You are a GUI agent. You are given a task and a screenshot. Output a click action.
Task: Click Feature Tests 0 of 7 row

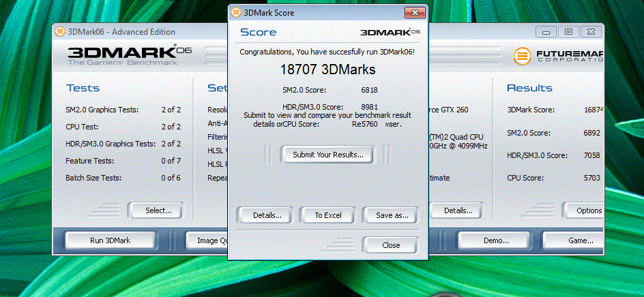tap(123, 161)
